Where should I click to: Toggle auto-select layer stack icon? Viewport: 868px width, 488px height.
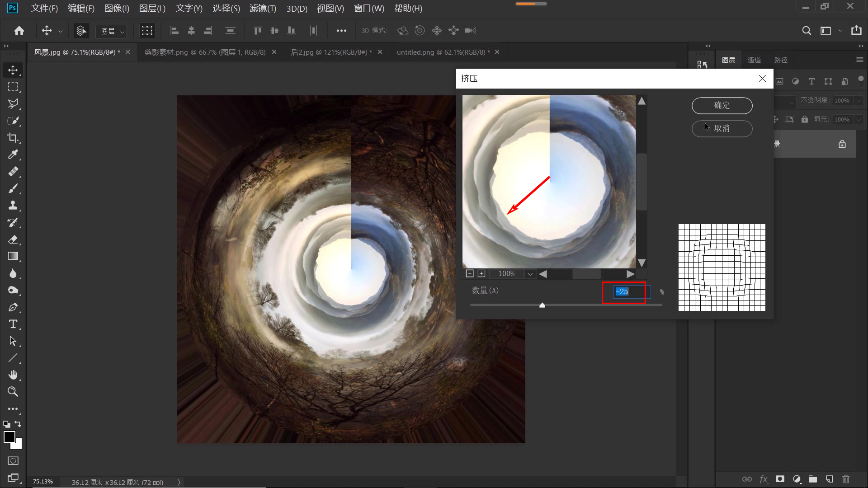tap(81, 30)
